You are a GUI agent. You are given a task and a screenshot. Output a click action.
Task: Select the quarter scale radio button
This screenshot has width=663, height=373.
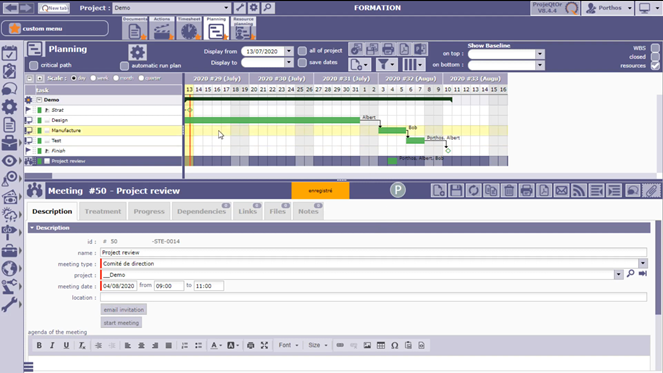pyautogui.click(x=141, y=78)
